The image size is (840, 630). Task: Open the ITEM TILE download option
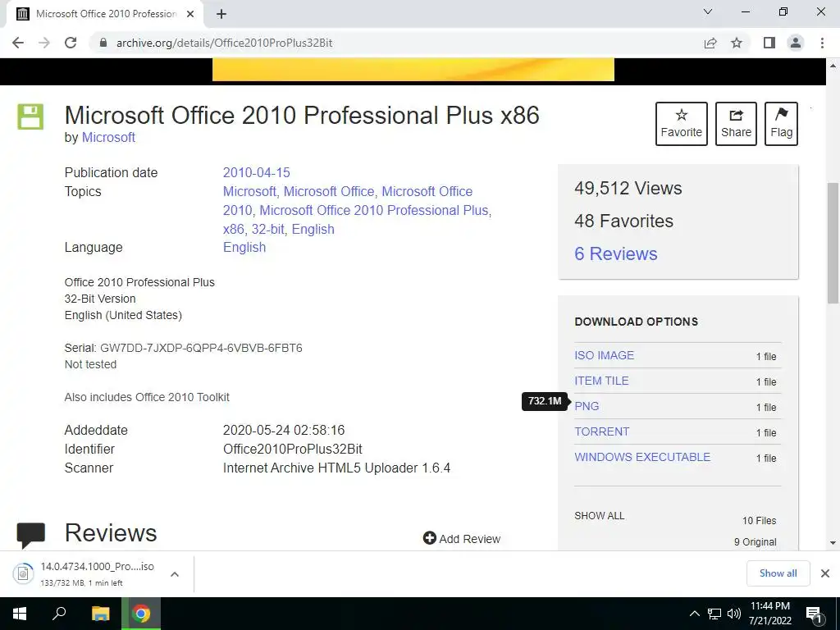[x=601, y=381]
